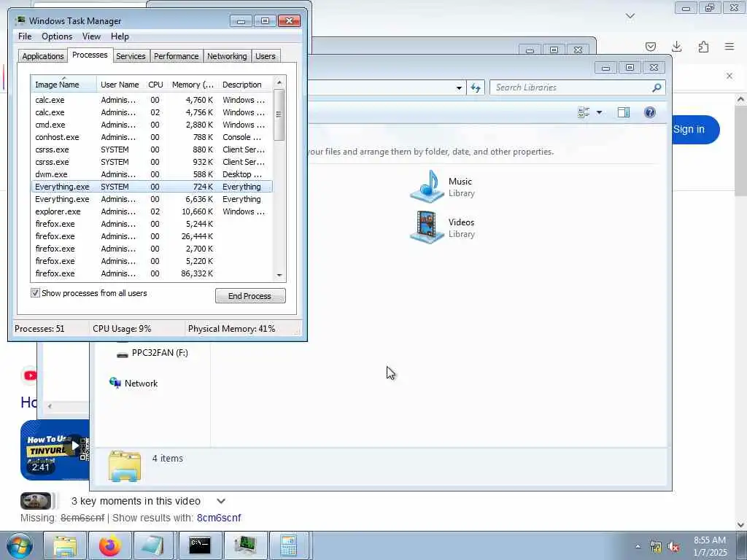The height and width of the screenshot is (560, 747).
Task: Open the Windows Start button
Action: coord(20,545)
